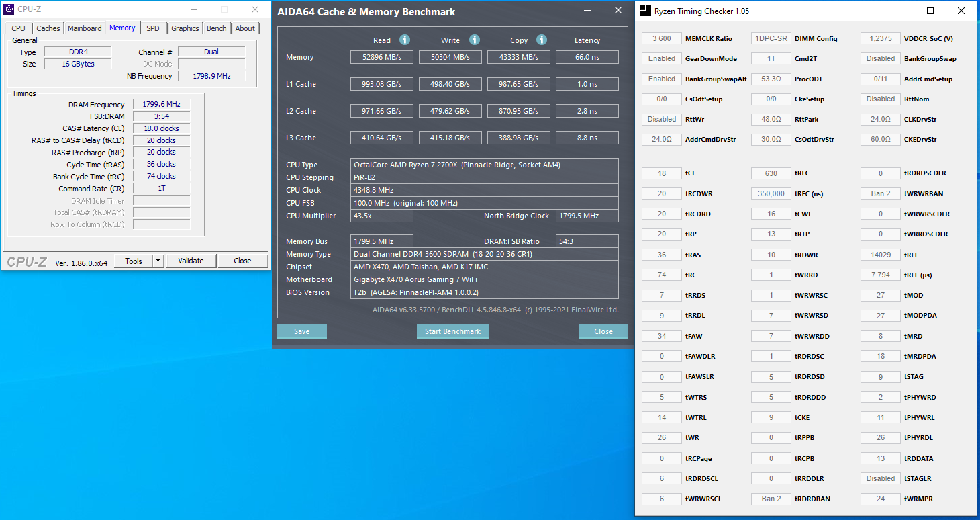This screenshot has height=520, width=980.
Task: Click CPU Multiplier value 43.5x
Action: [382, 216]
